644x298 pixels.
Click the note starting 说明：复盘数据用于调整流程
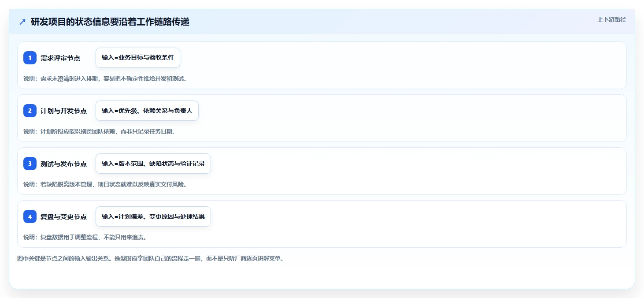click(85, 237)
